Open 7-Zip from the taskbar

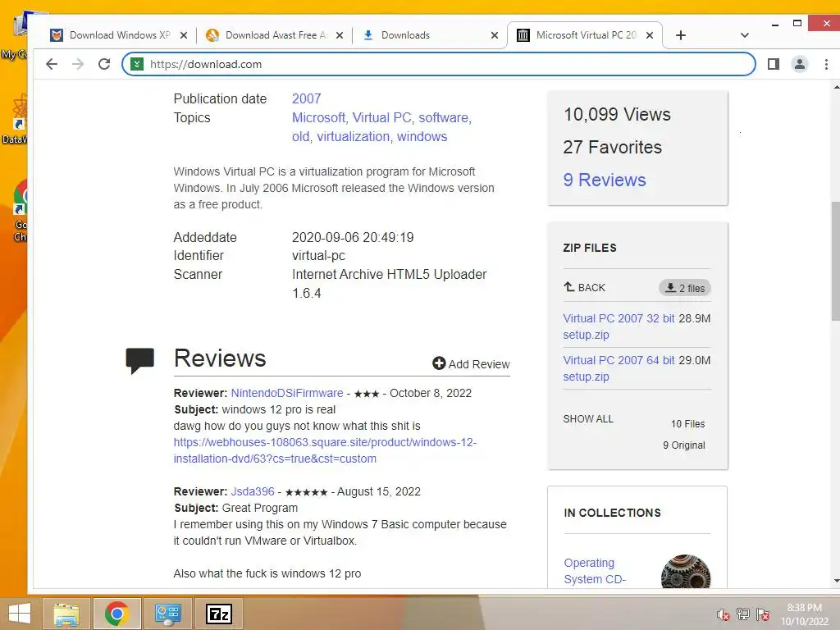click(x=218, y=614)
